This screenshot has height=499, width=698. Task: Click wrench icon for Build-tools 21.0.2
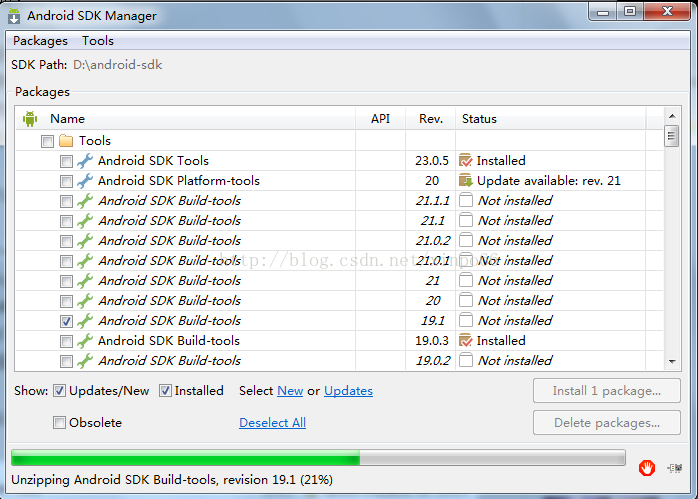coord(85,241)
